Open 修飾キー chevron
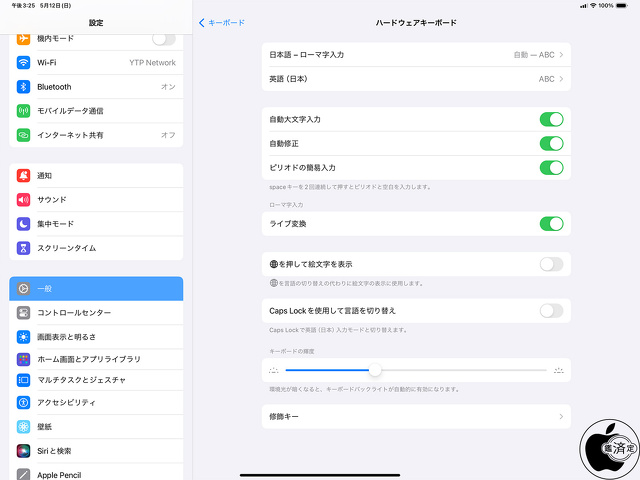The image size is (640, 480). (x=562, y=416)
